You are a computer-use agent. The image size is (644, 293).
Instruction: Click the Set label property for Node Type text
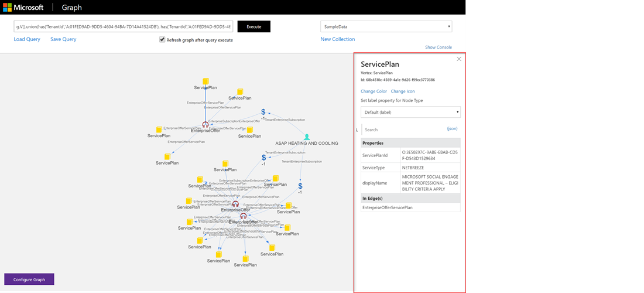[x=392, y=101]
